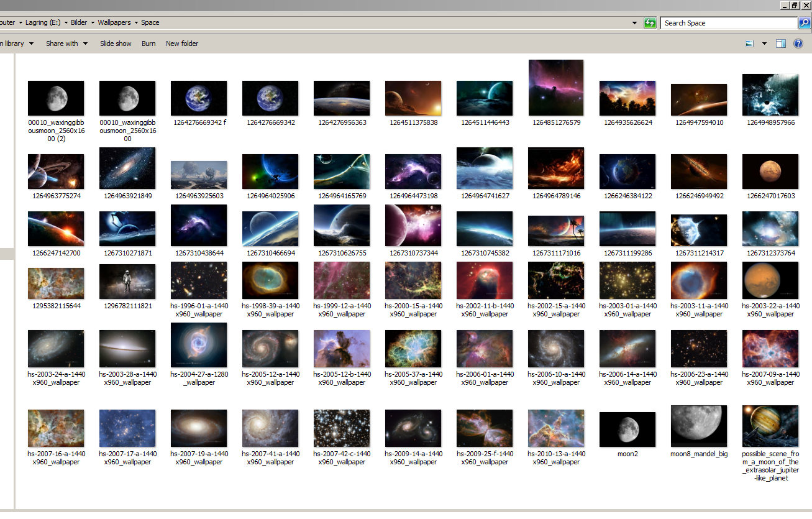Click Wallpapers in the breadcrumb path
Image resolution: width=812 pixels, height=519 pixels.
114,22
